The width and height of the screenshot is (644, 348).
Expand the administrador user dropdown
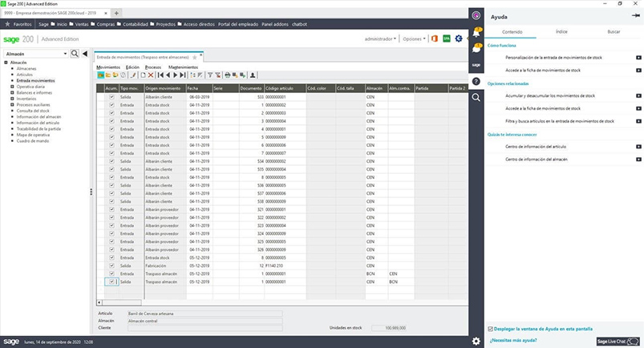tap(380, 39)
